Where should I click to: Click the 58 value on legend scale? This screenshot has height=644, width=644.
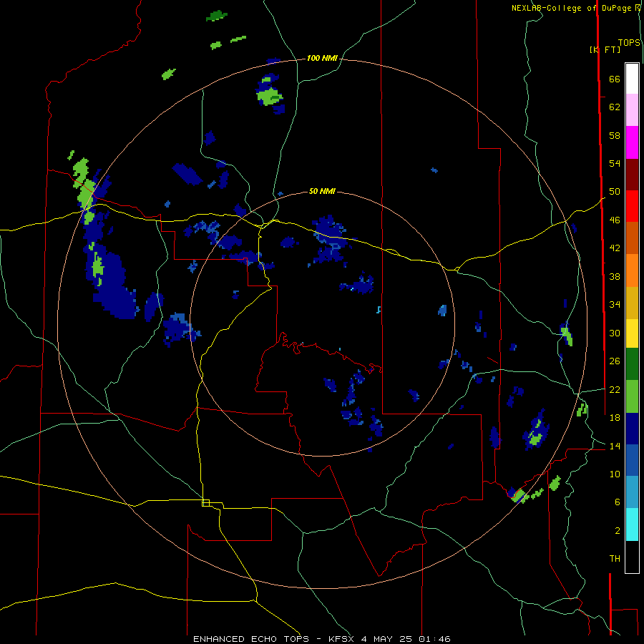click(615, 135)
